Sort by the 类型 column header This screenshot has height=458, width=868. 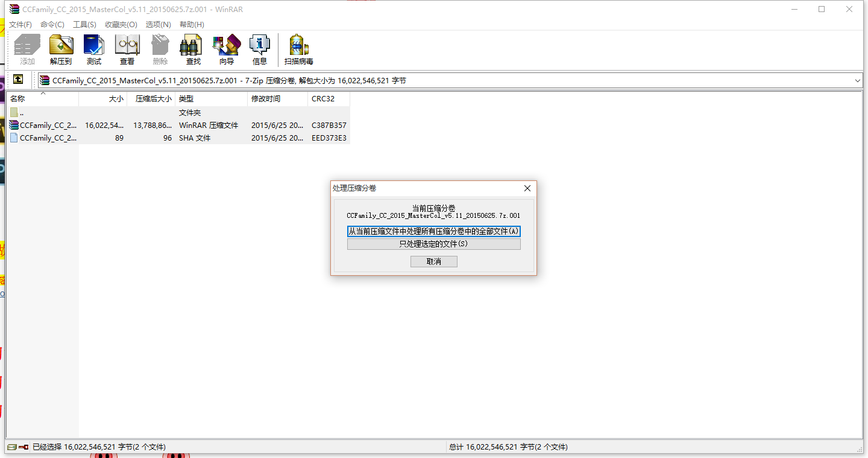point(212,98)
